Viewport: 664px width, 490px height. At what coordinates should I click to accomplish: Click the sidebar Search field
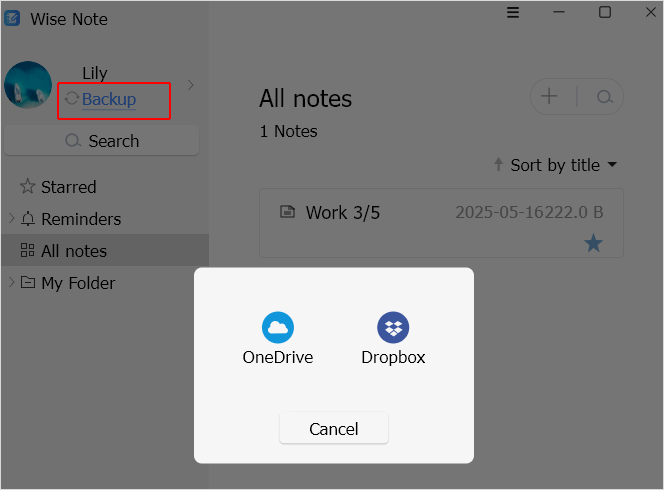tap(102, 141)
